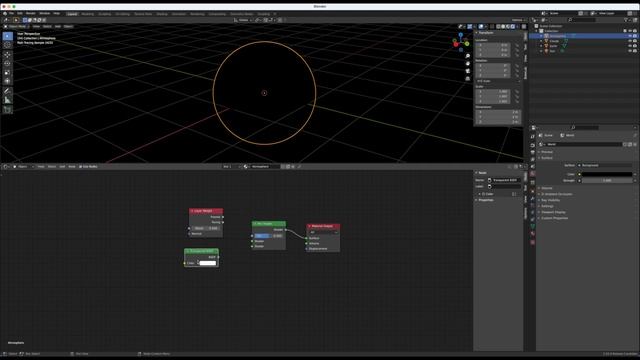Select the Move tool
The image size is (640, 360).
[x=7, y=55]
